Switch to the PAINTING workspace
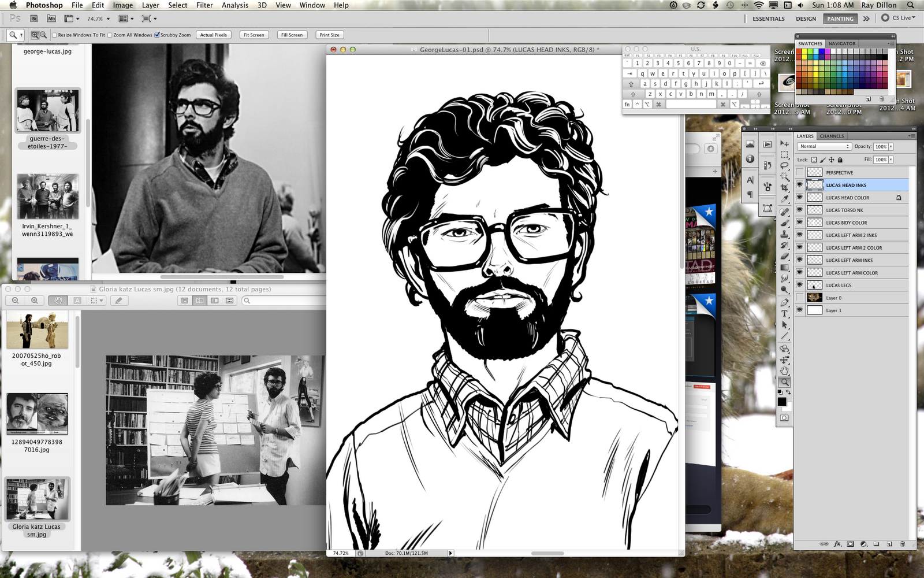The width and height of the screenshot is (924, 578). point(840,18)
